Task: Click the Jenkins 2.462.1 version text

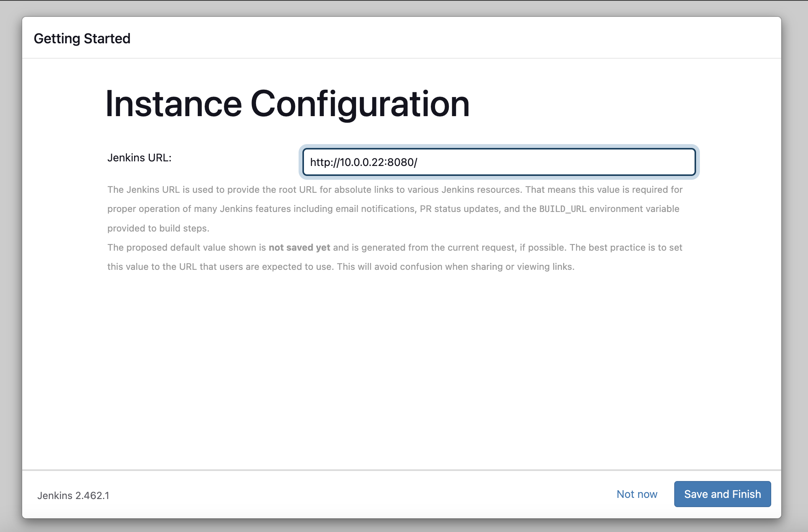Action: (73, 496)
